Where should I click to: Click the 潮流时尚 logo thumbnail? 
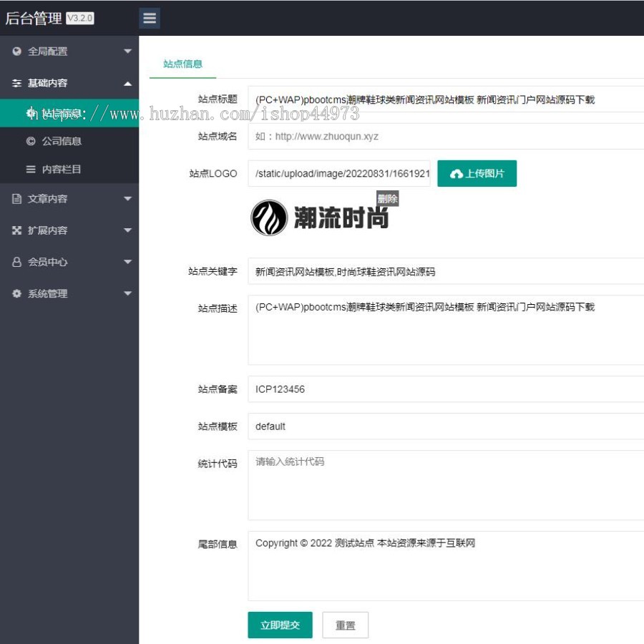(x=320, y=218)
